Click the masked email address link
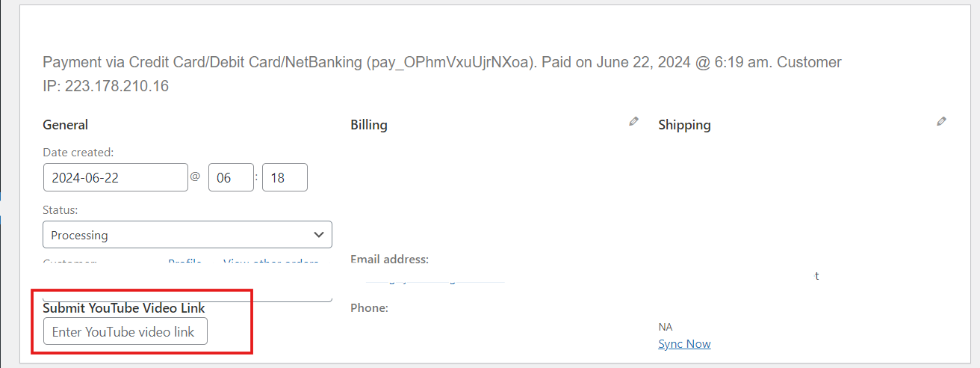Image resolution: width=980 pixels, height=368 pixels. 435,280
